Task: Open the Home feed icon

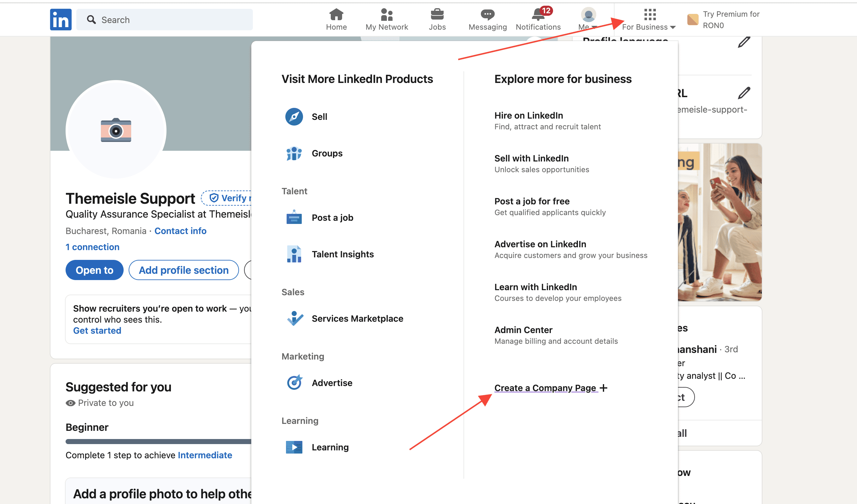Action: click(336, 15)
